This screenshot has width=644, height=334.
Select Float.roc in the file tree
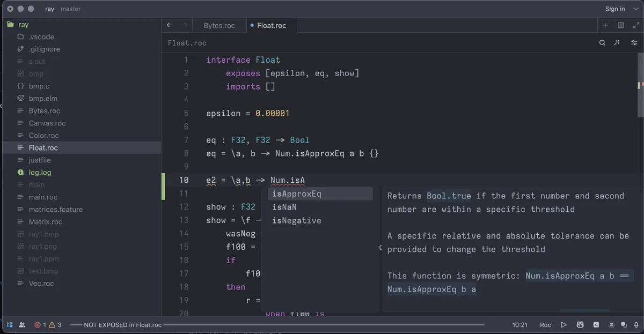[x=82, y=148]
